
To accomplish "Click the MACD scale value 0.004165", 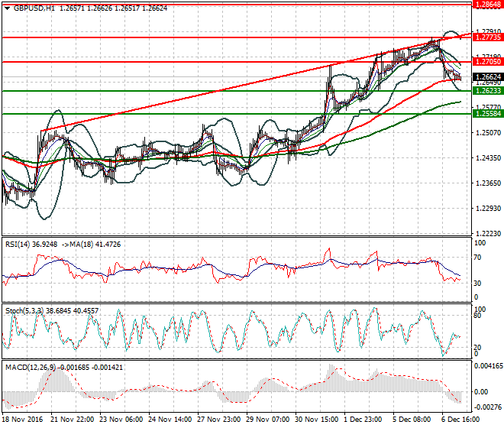I will [x=488, y=366].
